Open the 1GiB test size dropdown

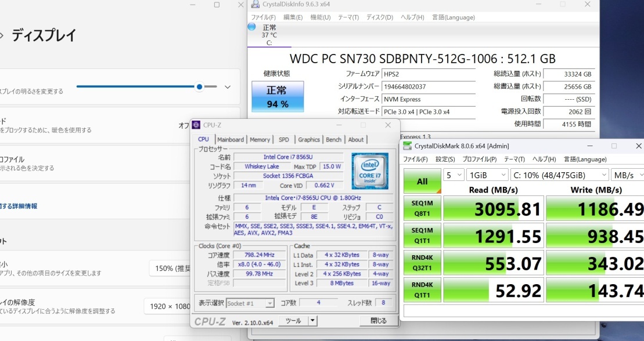tap(488, 175)
